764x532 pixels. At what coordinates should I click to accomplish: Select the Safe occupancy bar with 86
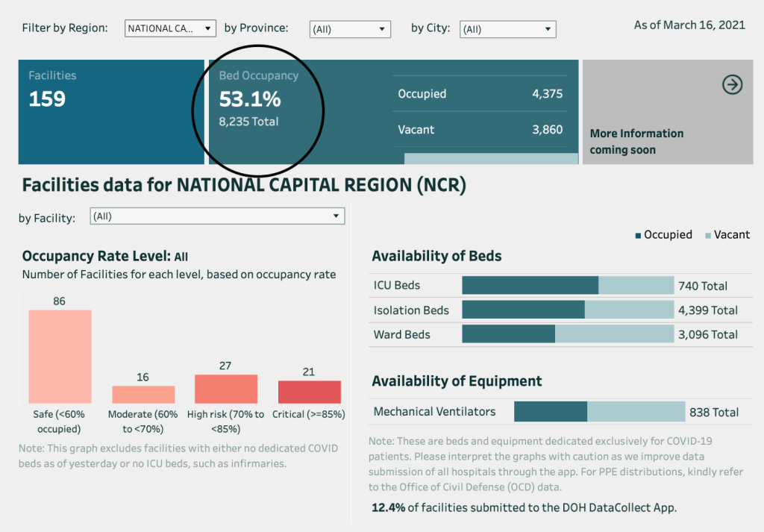coord(60,357)
